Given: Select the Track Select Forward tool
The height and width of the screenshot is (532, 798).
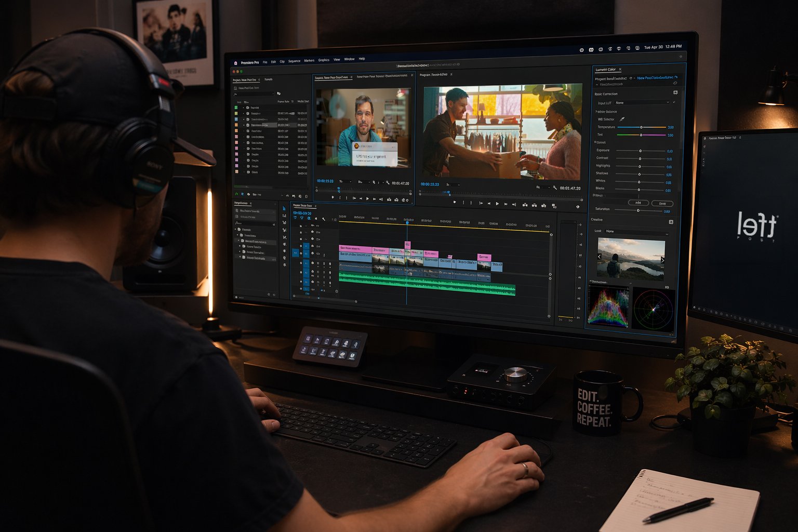Looking at the screenshot, I should click(284, 216).
